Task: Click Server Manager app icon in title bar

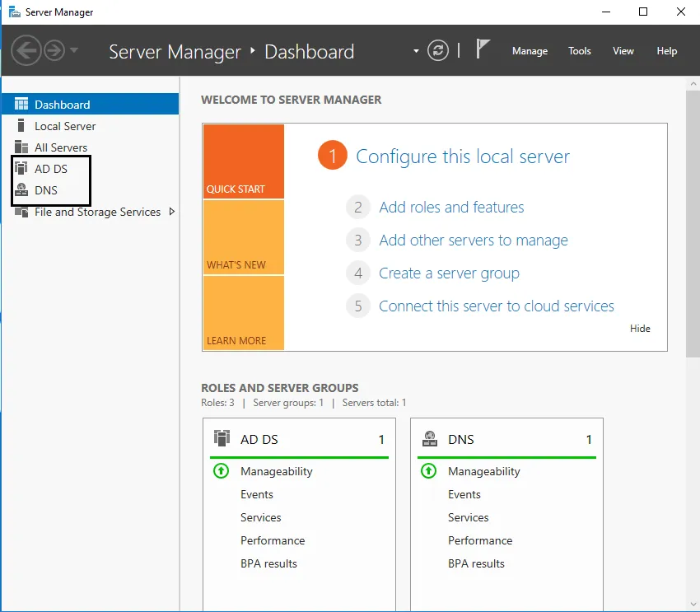Action: pos(15,12)
